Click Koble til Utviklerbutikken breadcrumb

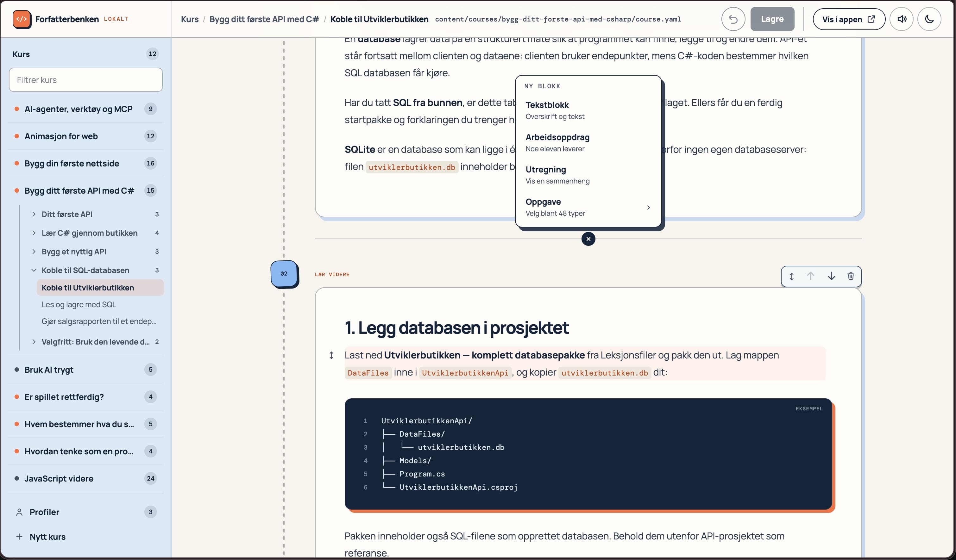click(379, 19)
